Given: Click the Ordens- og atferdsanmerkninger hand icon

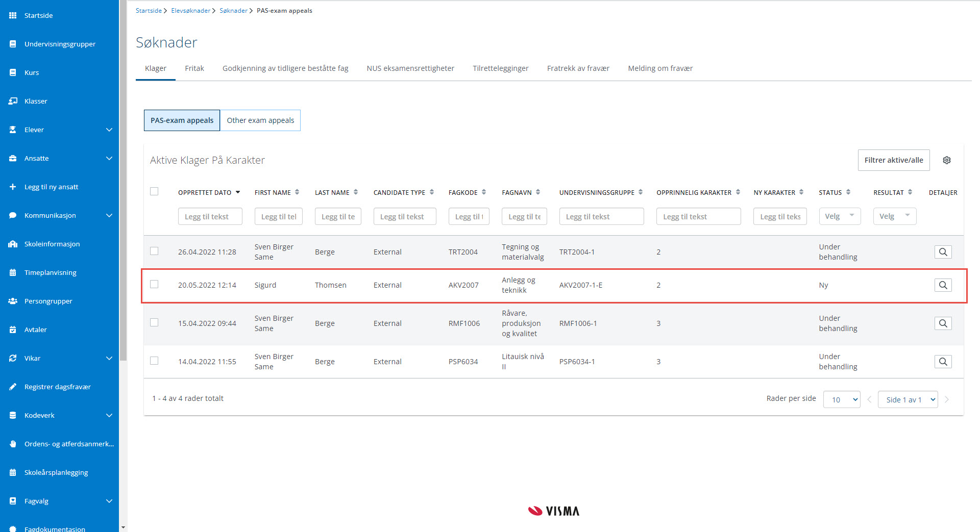Looking at the screenshot, I should pyautogui.click(x=13, y=444).
